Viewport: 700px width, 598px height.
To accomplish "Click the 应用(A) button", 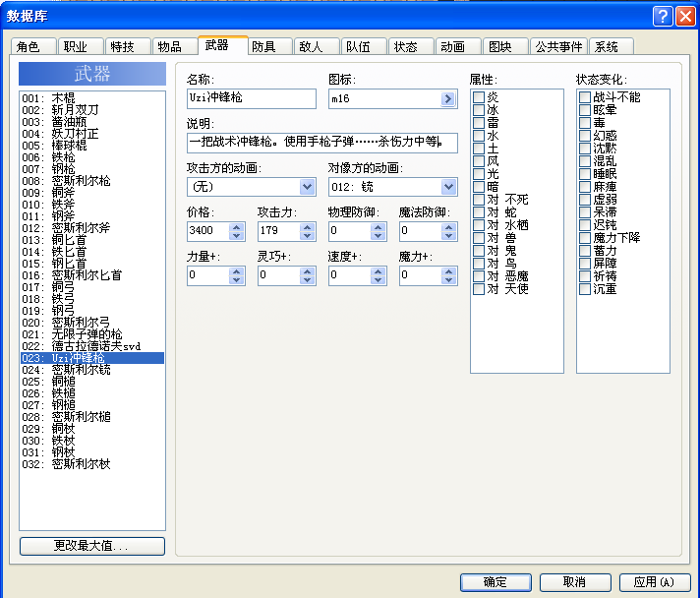I will [x=655, y=582].
